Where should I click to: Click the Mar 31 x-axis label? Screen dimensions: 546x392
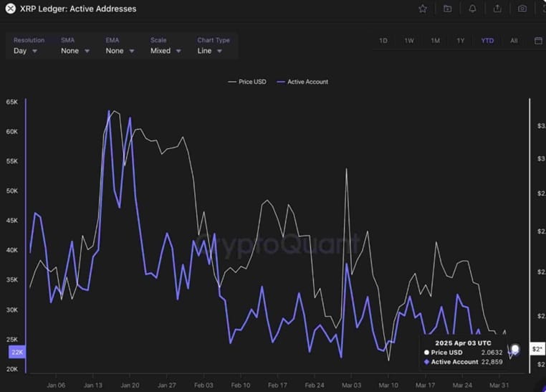499,385
